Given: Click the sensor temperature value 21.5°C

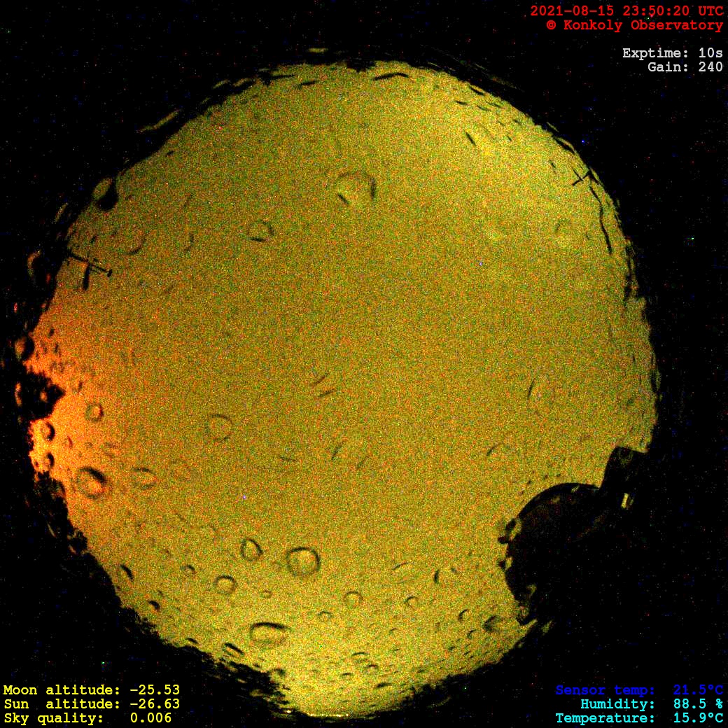Looking at the screenshot, I should [698, 690].
